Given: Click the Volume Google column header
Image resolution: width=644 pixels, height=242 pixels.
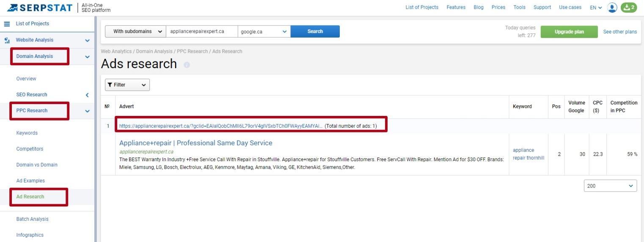Looking at the screenshot, I should point(576,107).
